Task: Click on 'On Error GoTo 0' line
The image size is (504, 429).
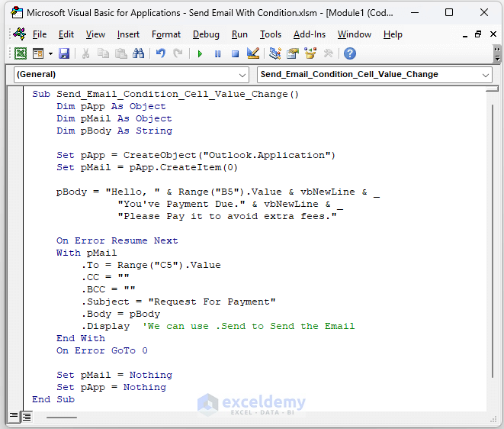Action: pos(102,351)
